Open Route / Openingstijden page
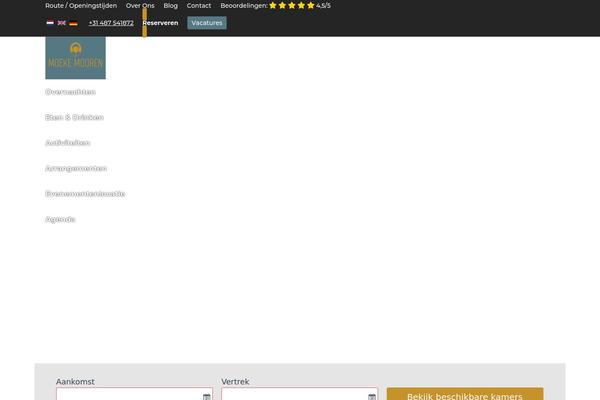The width and height of the screenshot is (600, 400). pos(81,6)
